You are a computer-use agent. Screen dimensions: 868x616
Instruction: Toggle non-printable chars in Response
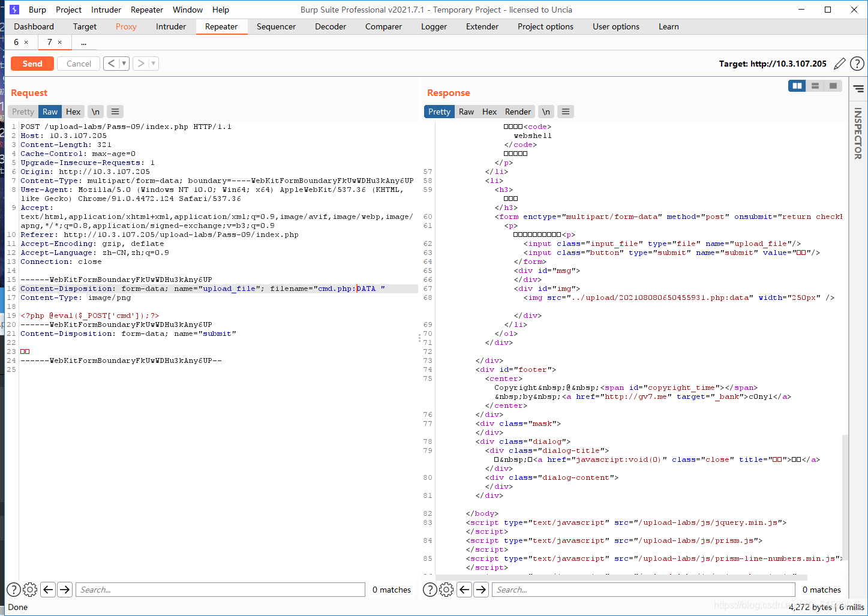click(x=546, y=112)
